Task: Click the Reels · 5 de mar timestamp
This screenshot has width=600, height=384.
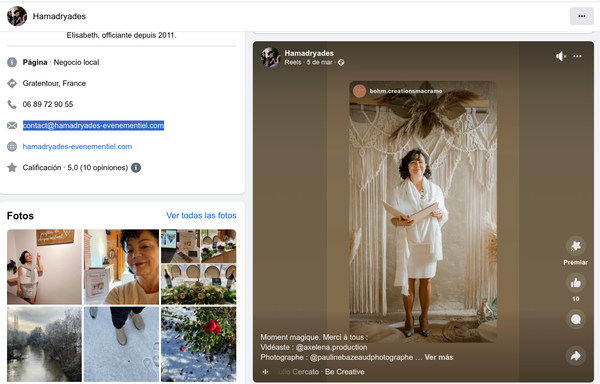Action: pos(308,62)
